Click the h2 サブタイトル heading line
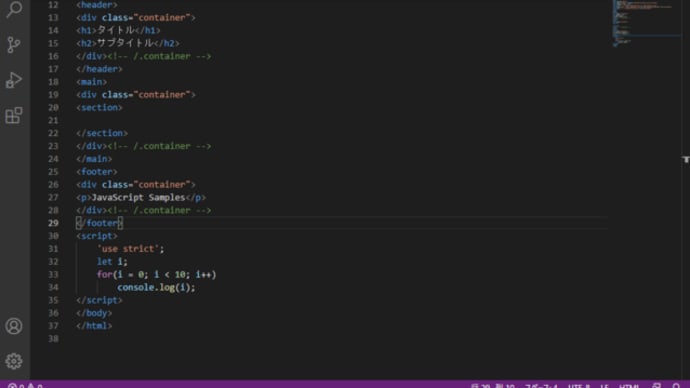 128,43
